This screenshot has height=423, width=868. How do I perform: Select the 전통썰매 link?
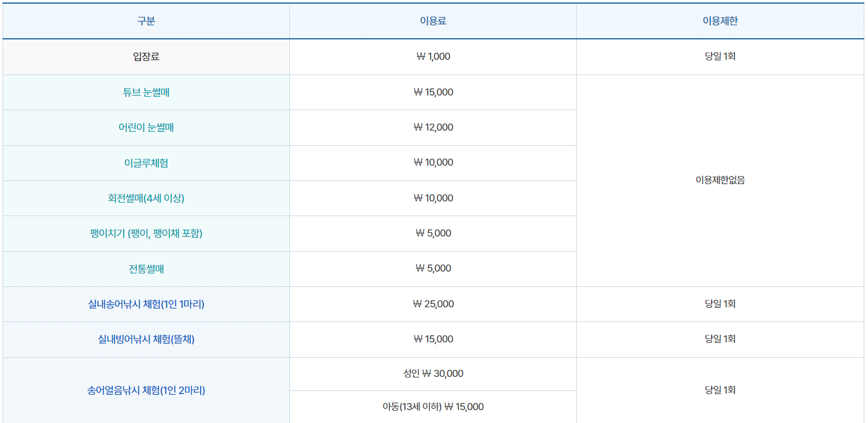[145, 268]
